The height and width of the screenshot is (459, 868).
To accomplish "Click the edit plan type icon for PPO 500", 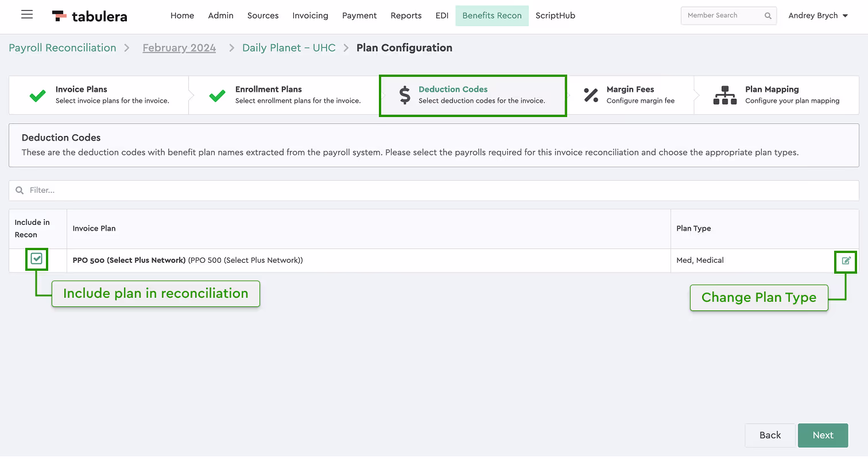I will pyautogui.click(x=846, y=260).
